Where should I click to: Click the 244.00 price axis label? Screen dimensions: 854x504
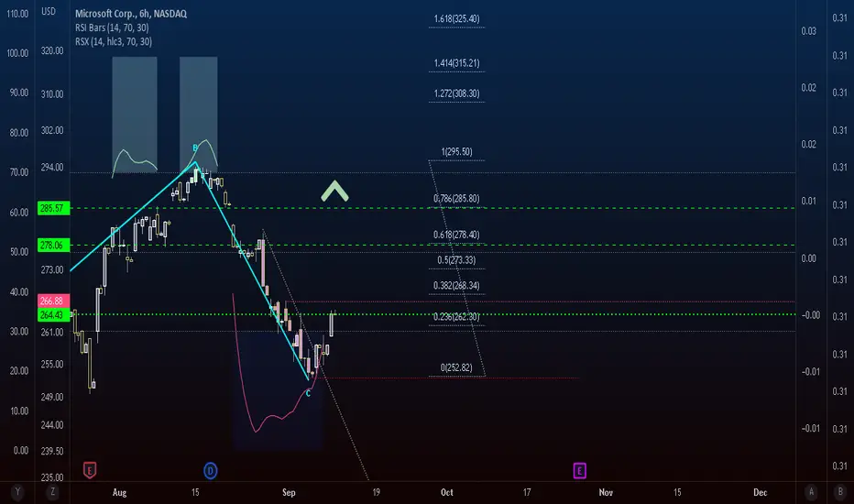pyautogui.click(x=52, y=425)
